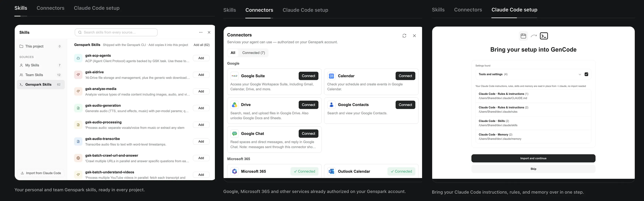644x201 pixels.
Task: Click the CLAUDE.md rules and instructions row
Action: [x=533, y=96]
